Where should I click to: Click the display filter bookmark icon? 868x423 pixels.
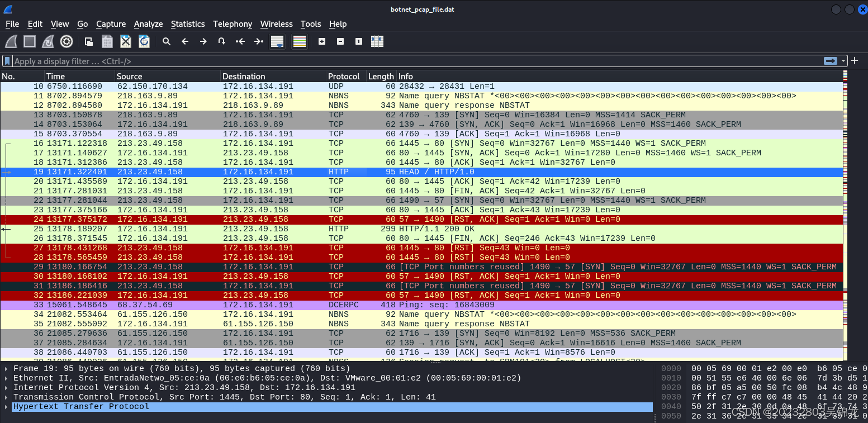pyautogui.click(x=7, y=61)
